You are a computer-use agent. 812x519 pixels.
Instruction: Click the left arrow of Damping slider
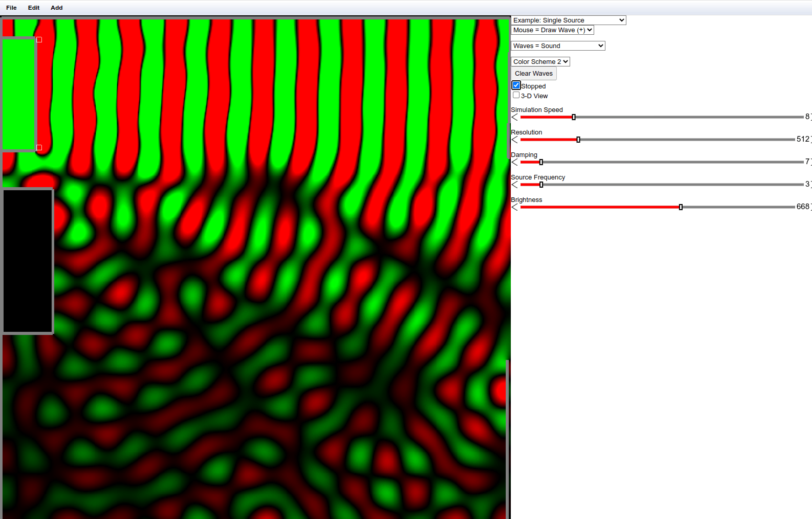click(x=514, y=162)
